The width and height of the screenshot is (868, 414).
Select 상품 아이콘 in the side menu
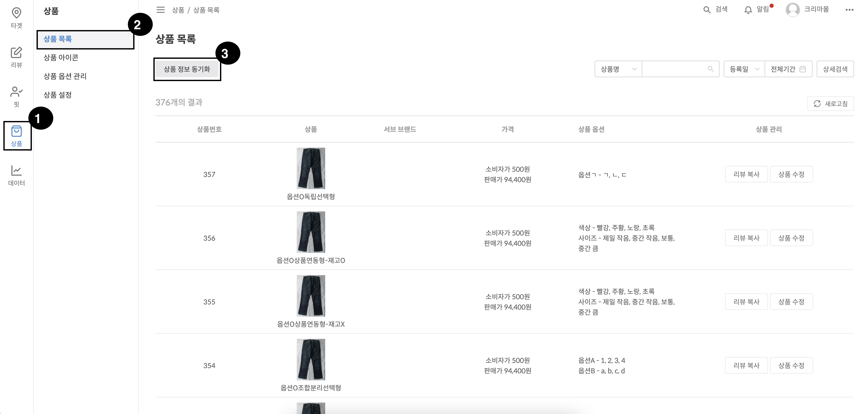point(61,58)
